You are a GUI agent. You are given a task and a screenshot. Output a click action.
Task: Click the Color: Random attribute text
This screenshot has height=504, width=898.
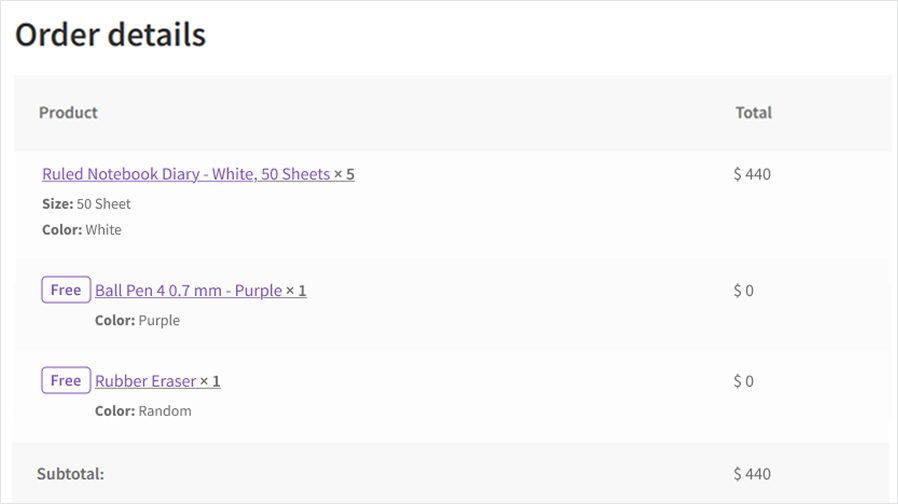pos(143,411)
